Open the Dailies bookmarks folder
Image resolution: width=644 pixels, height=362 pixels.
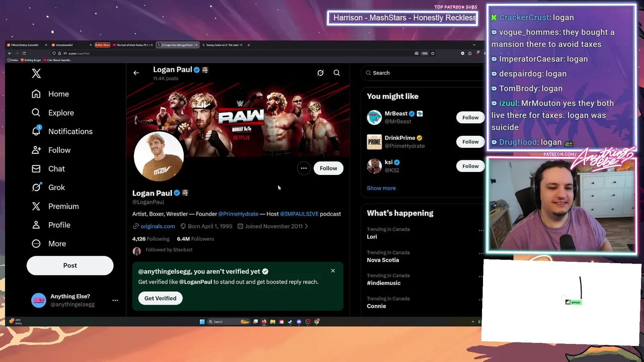point(13,60)
